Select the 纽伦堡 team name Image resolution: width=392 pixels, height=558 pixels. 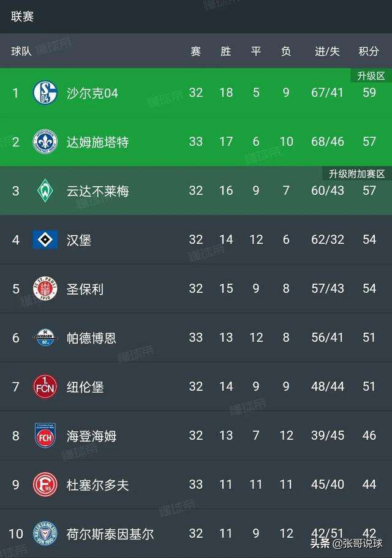85,387
